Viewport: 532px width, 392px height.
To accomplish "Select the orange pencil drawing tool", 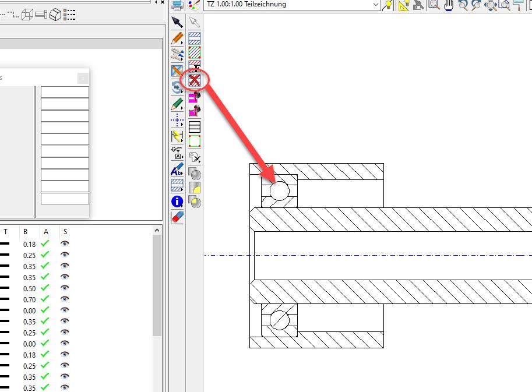I will [177, 39].
